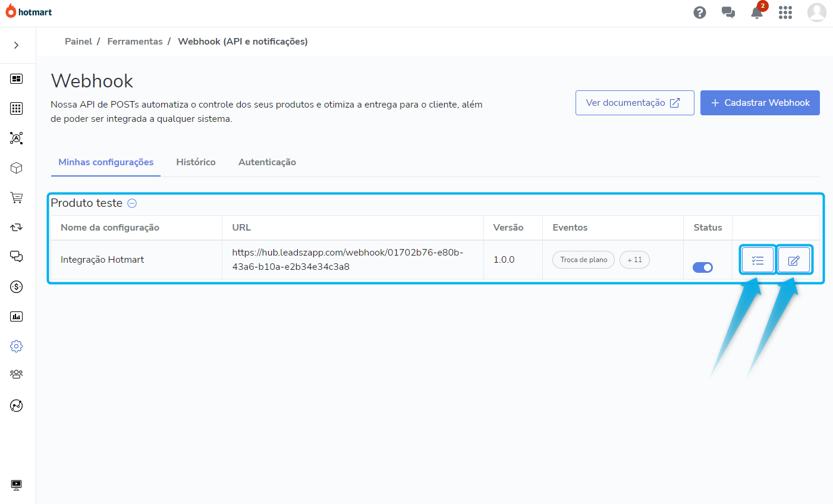Open the shopping cart sales icon in sidebar
833x504 pixels.
click(x=16, y=197)
